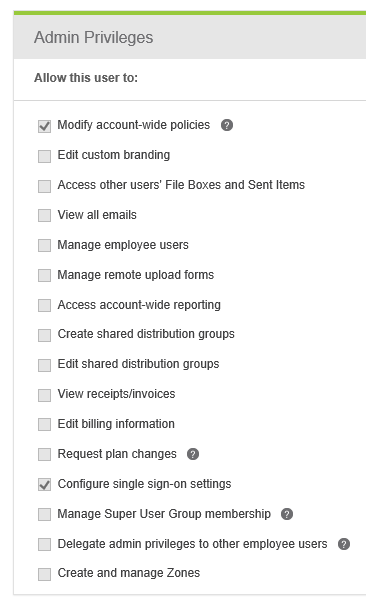Select Access account-wide reporting checkbox
Image resolution: width=366 pixels, height=604 pixels.
pos(44,305)
